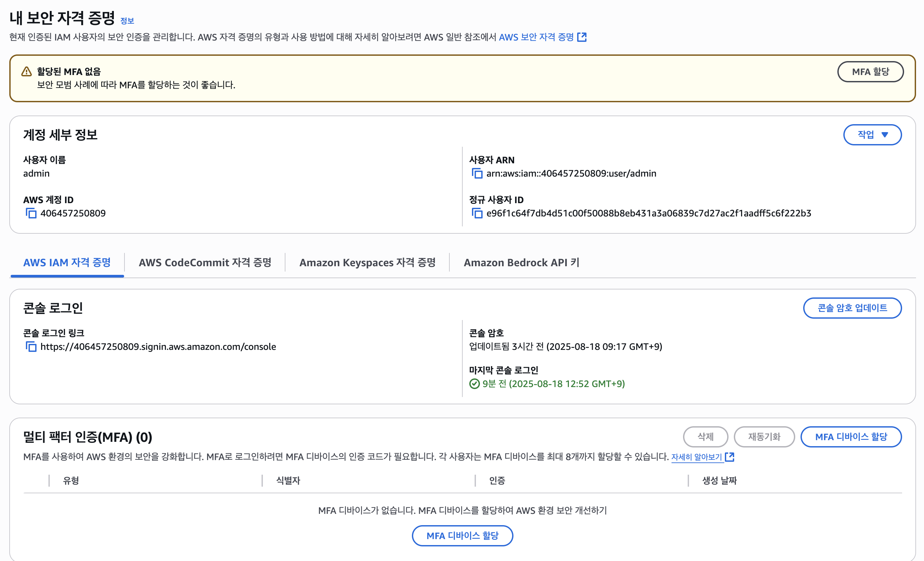Sort MFA table by 유형 column
The image size is (924, 561).
pos(71,480)
